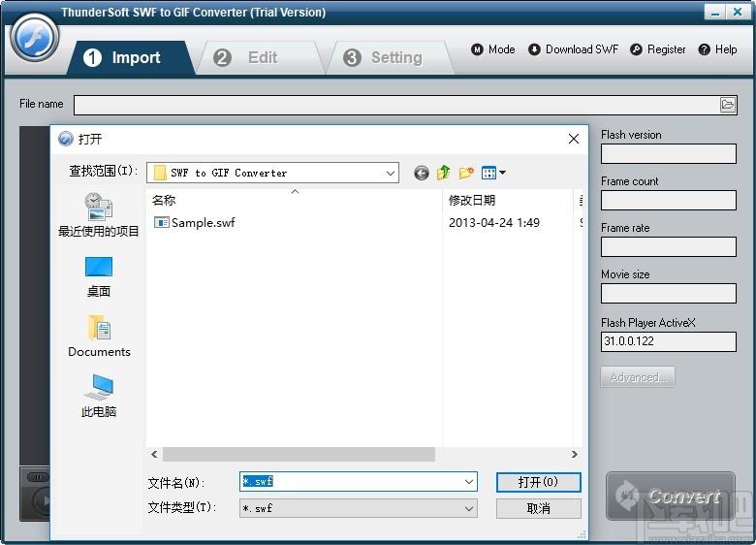Open the Register option
The height and width of the screenshot is (545, 756).
pyautogui.click(x=658, y=49)
